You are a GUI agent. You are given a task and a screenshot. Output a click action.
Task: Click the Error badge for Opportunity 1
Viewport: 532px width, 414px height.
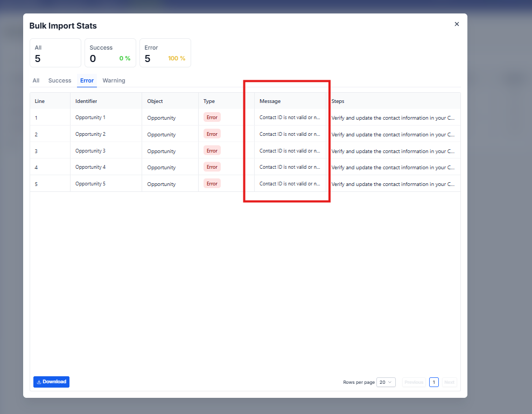point(212,118)
